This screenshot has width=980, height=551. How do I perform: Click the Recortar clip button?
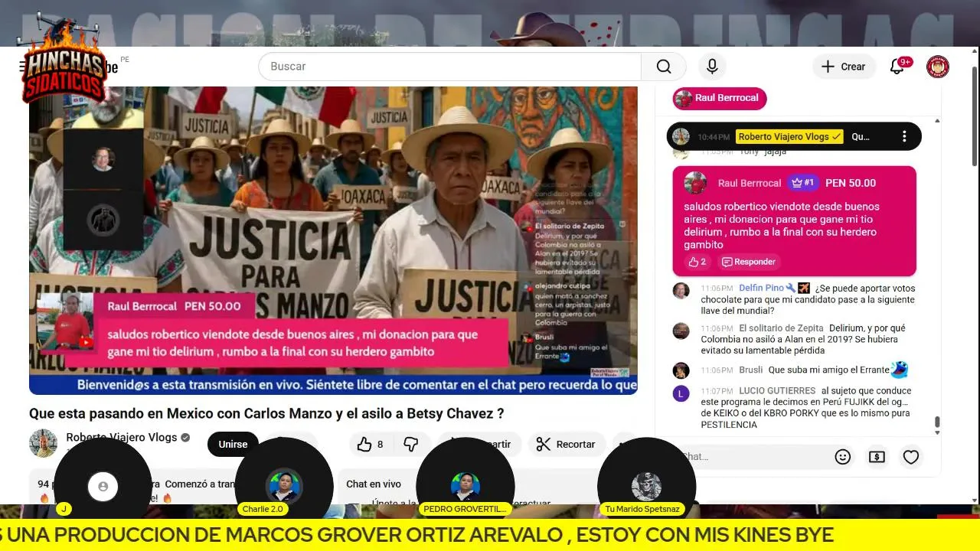[566, 444]
